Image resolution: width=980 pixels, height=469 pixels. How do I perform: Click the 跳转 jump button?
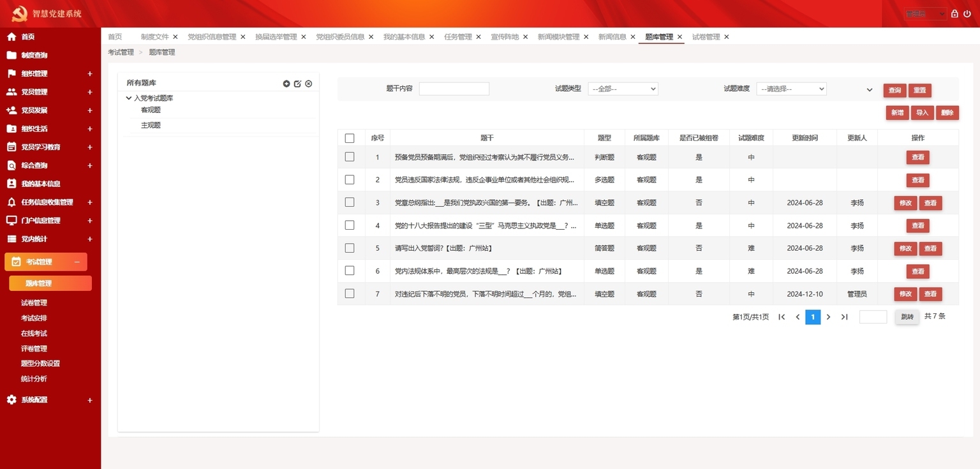[907, 317]
